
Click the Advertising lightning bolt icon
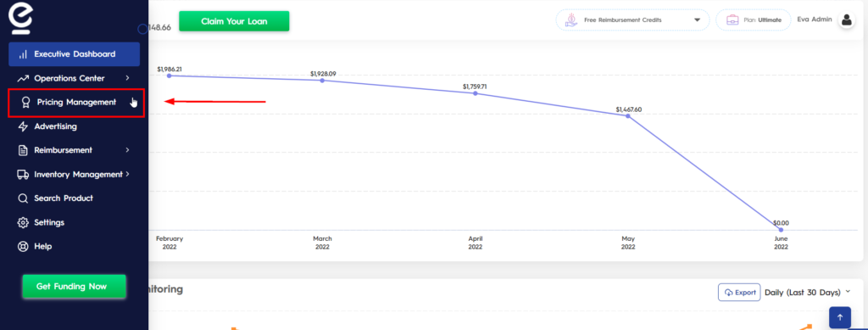(x=23, y=126)
